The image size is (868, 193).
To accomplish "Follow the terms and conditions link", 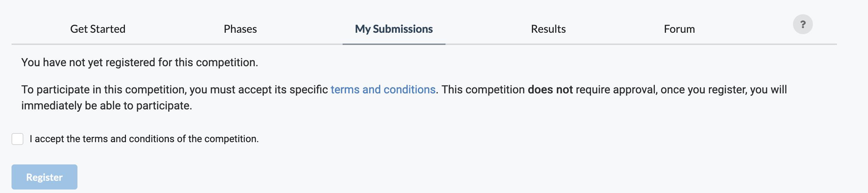I will (x=383, y=90).
